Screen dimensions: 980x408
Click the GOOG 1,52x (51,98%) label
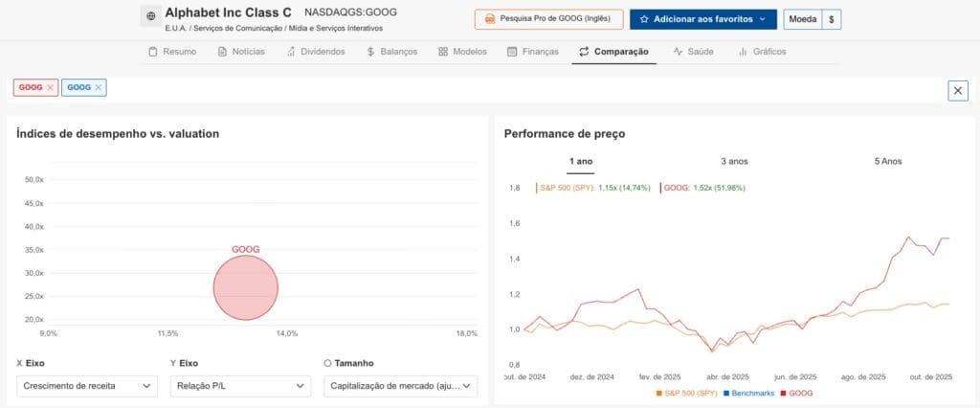tap(702, 188)
